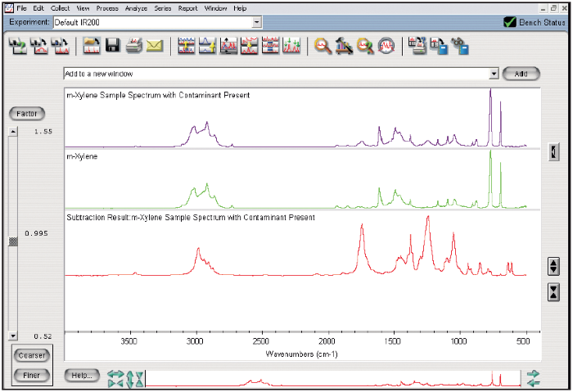The width and height of the screenshot is (573, 392).
Task: Click the vertical double-arrow expand icon
Action: tap(130, 379)
